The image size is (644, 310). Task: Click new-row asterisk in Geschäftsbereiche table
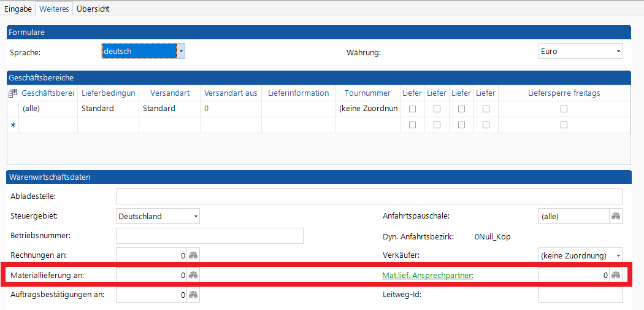coord(13,125)
